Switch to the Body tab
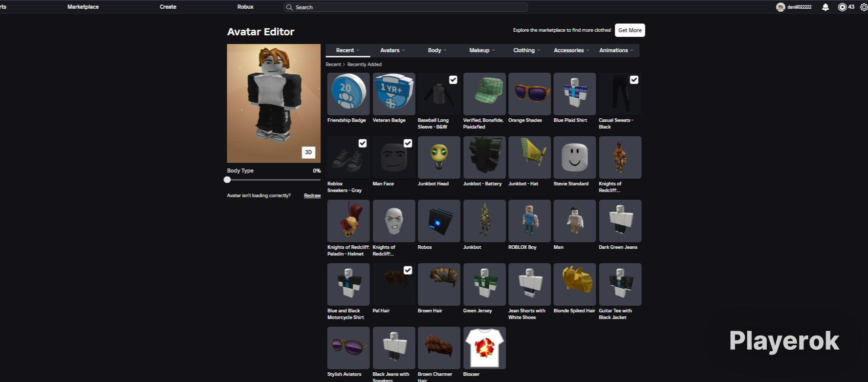 (x=437, y=50)
